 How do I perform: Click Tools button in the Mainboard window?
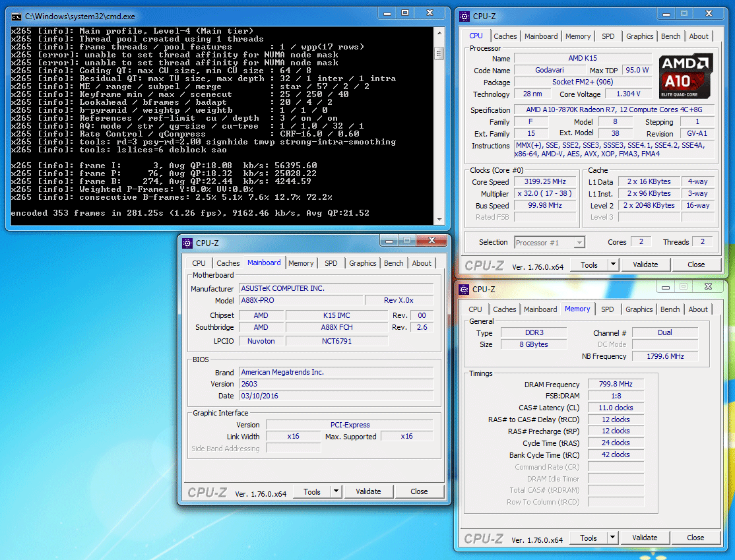[x=311, y=491]
